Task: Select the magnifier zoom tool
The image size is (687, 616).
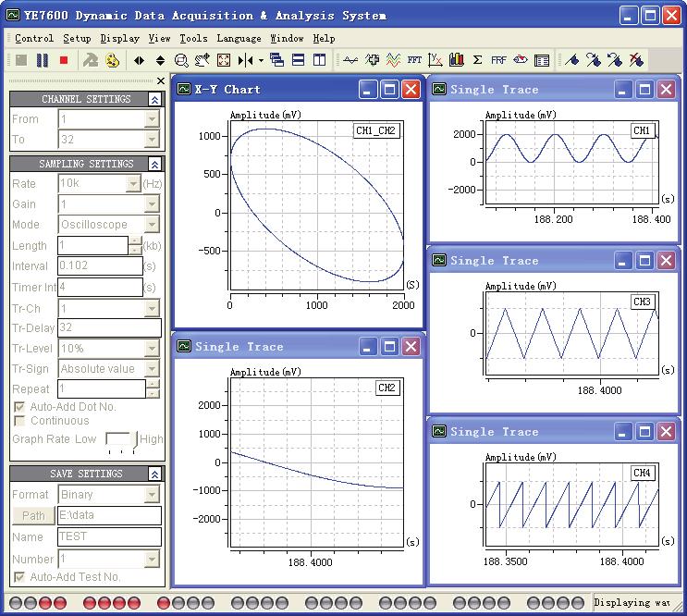Action: [181, 60]
